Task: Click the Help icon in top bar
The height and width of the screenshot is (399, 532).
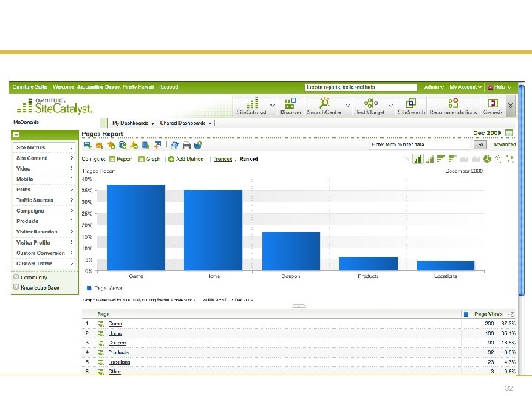Action: point(490,87)
